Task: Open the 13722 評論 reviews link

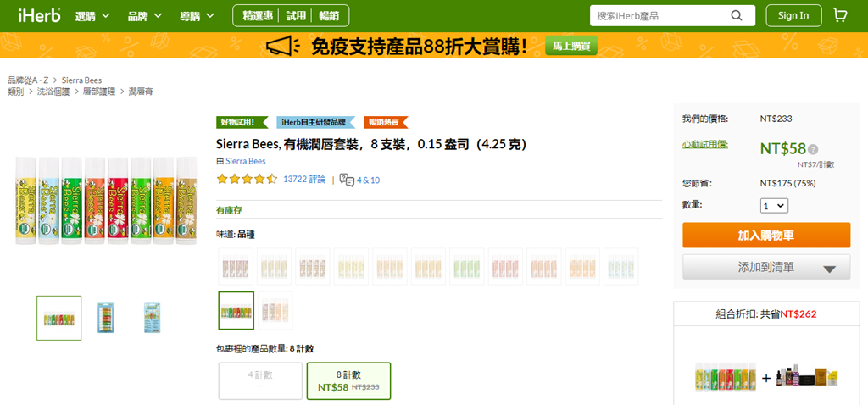Action: (304, 180)
